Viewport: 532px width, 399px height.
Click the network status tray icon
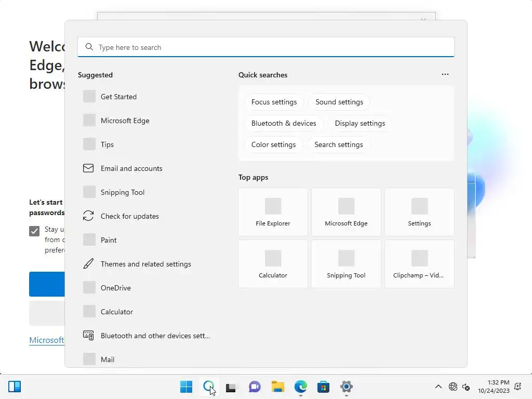(x=453, y=387)
